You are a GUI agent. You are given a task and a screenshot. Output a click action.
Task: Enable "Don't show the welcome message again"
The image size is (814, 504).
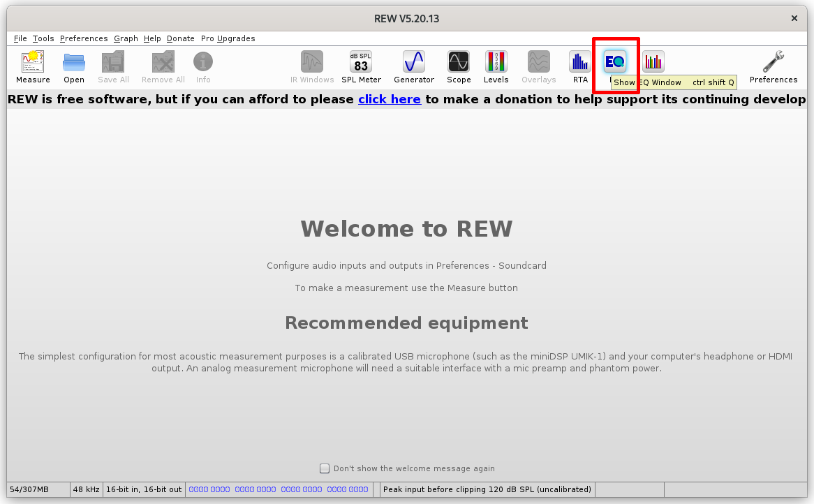tap(325, 468)
